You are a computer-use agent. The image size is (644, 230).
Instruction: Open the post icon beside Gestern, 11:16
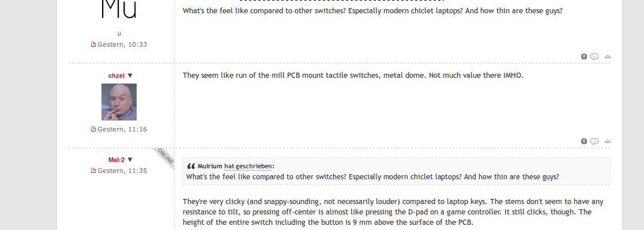coord(93,129)
